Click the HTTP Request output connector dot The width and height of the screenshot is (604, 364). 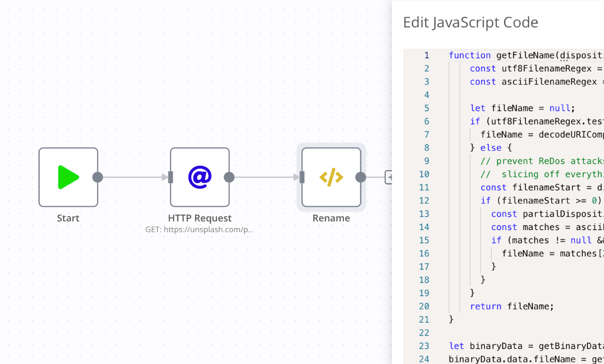[x=229, y=177]
